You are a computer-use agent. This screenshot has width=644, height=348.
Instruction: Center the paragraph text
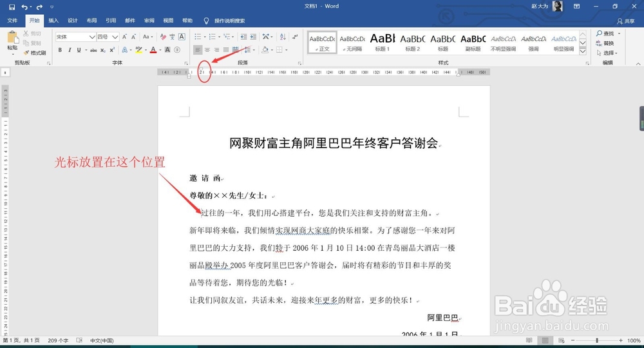[x=207, y=50]
